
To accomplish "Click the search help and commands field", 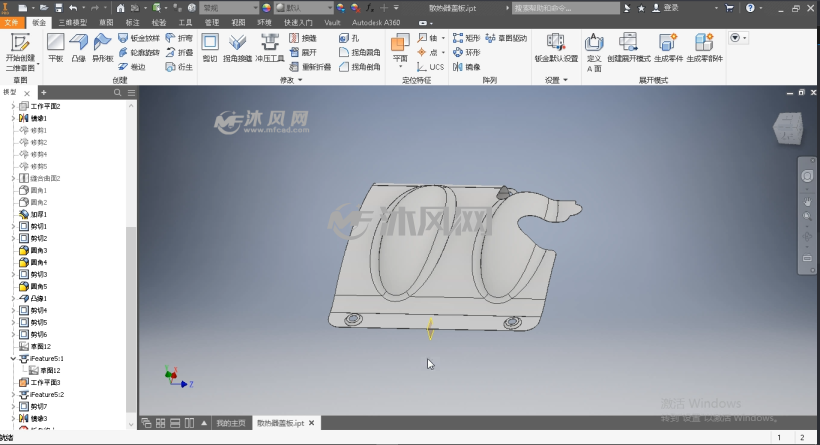I will point(566,8).
